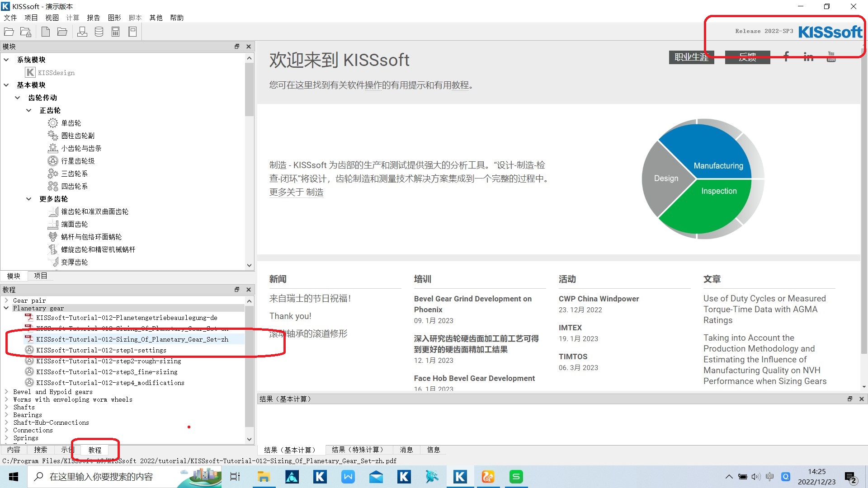Open the 项目 menu

(31, 18)
